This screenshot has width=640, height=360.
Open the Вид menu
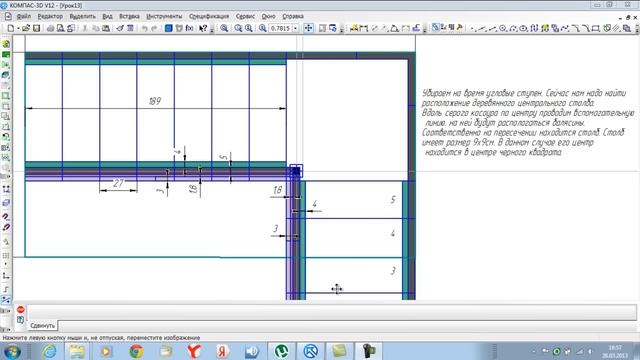(x=107, y=16)
